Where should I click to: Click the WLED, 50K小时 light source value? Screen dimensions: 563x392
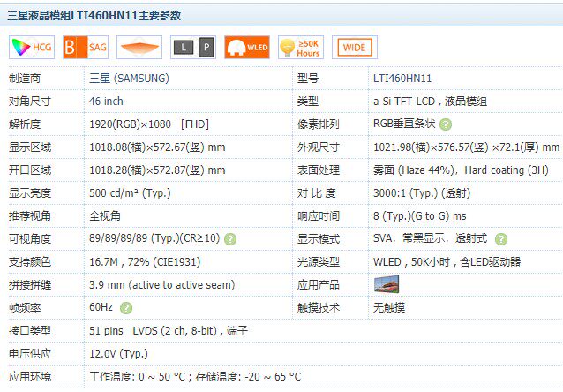click(x=447, y=262)
